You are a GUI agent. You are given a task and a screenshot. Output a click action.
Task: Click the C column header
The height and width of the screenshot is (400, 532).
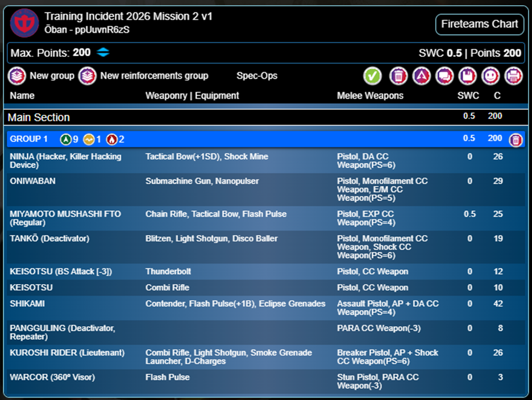click(497, 95)
